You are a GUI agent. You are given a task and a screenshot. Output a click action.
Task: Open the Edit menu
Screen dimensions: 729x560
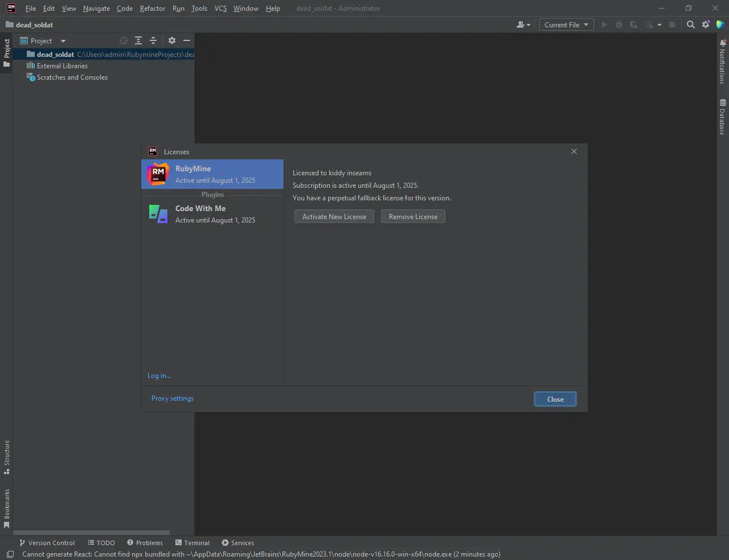[49, 8]
